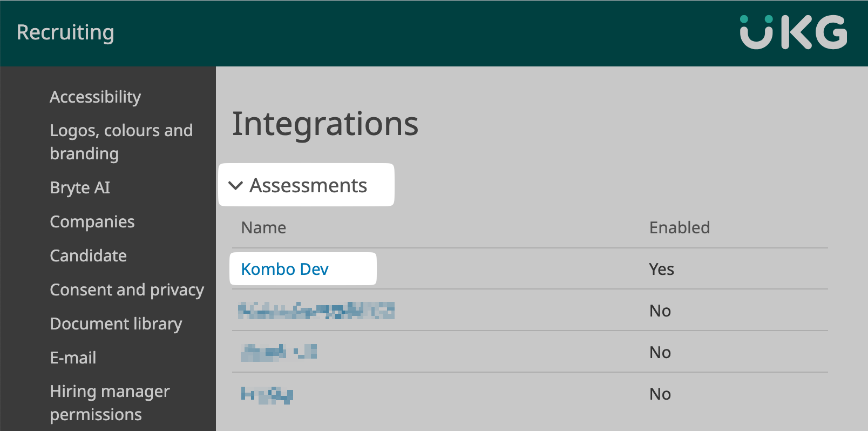Image resolution: width=868 pixels, height=431 pixels.
Task: Click the Yes status for Kombo Dev
Action: tap(661, 269)
